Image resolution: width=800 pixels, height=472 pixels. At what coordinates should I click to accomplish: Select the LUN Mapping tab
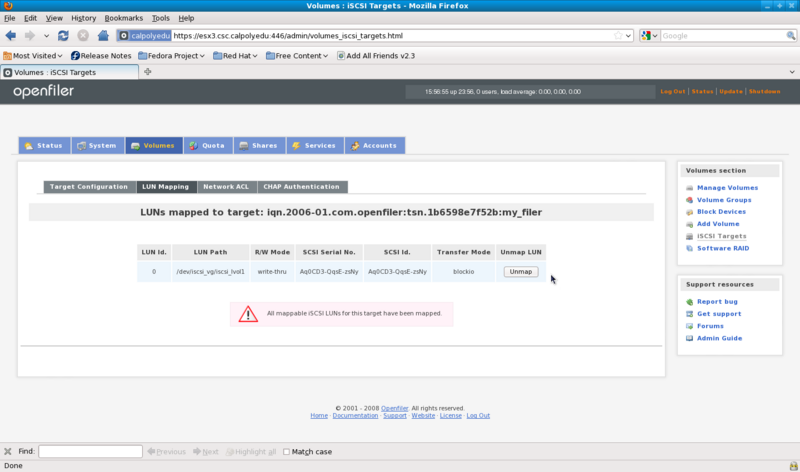coord(165,187)
